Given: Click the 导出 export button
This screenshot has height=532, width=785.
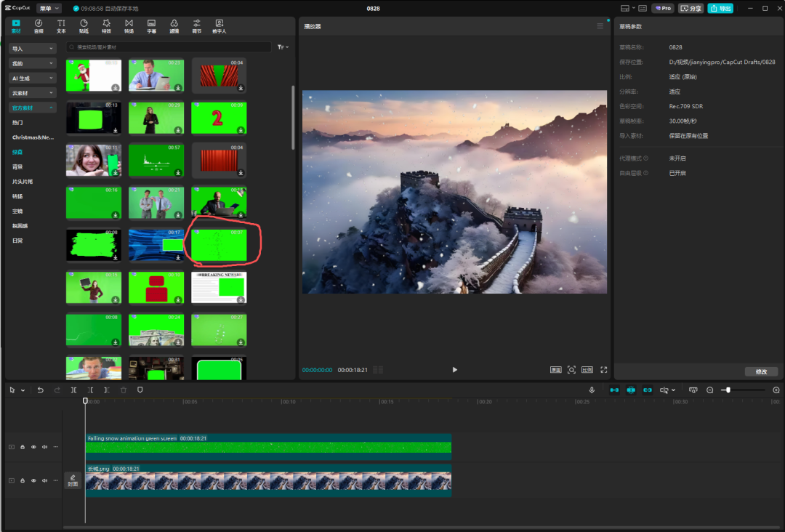Looking at the screenshot, I should pos(720,8).
